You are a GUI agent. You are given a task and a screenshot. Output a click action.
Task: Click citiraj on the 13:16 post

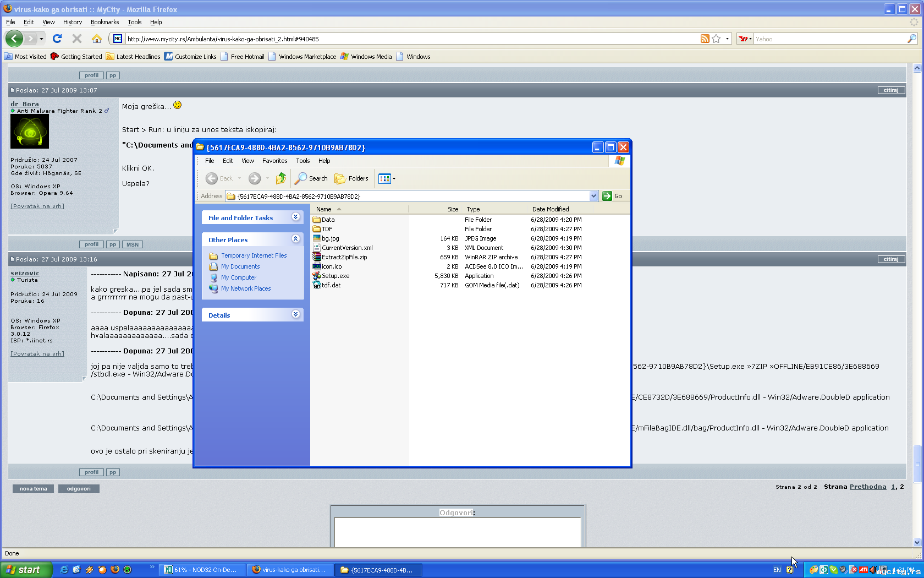pos(891,259)
